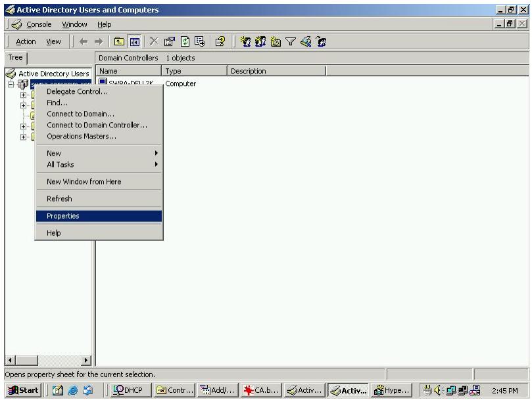The height and width of the screenshot is (402, 532).
Task: Click the Delete (X) toolbar icon
Action: pos(154,41)
